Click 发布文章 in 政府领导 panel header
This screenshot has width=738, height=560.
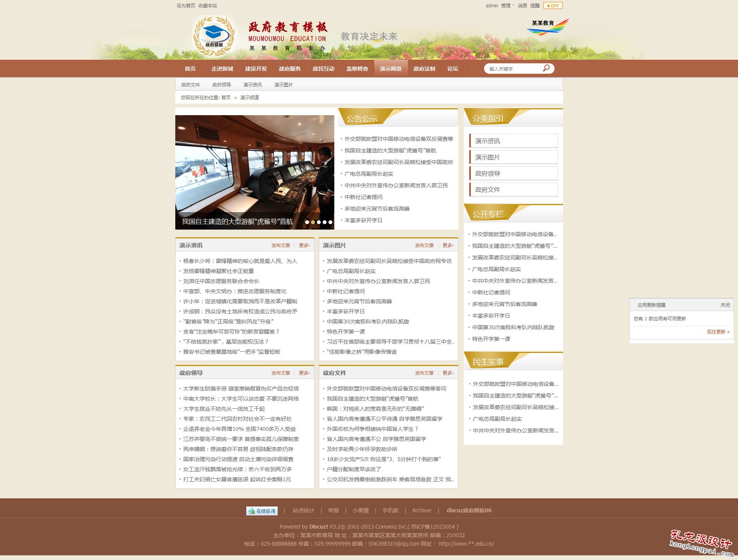(281, 373)
